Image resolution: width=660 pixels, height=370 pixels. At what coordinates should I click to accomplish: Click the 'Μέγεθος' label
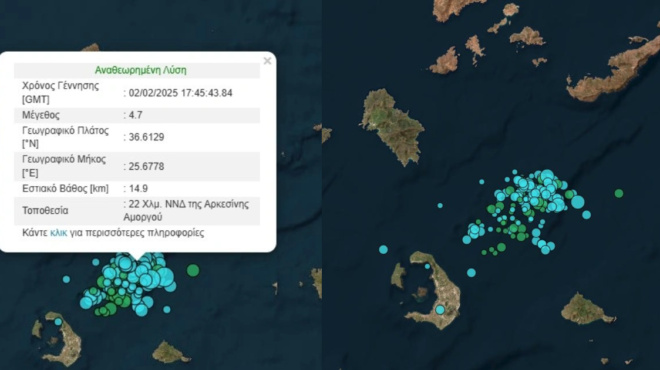point(41,115)
